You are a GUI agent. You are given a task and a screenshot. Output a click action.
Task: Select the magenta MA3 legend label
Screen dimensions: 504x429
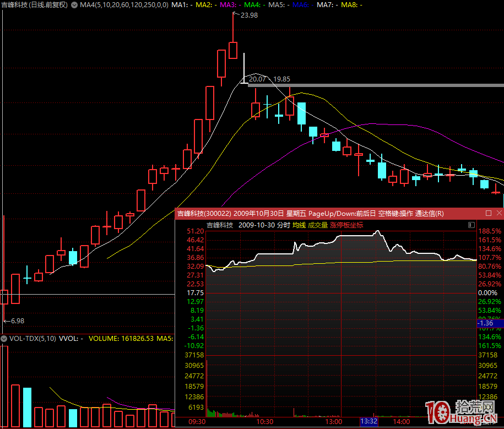pyautogui.click(x=230, y=5)
